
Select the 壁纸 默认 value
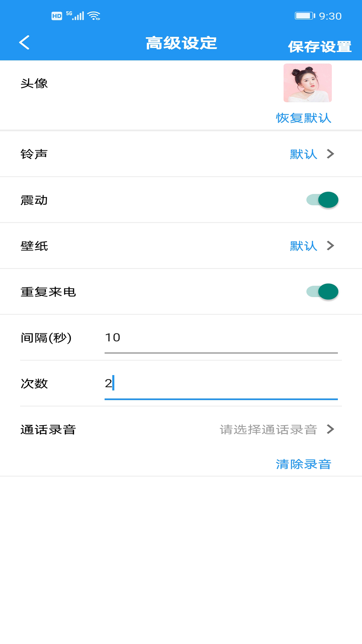(x=303, y=246)
